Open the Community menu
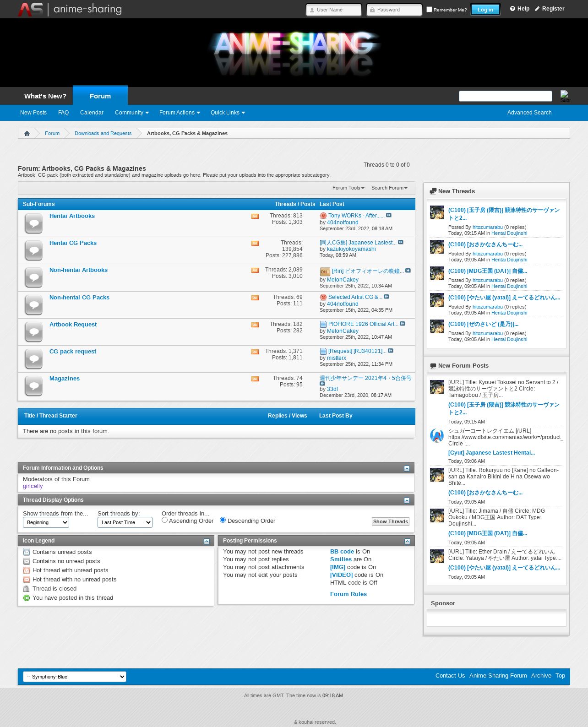Image resolution: width=588 pixels, height=727 pixels. tap(132, 113)
